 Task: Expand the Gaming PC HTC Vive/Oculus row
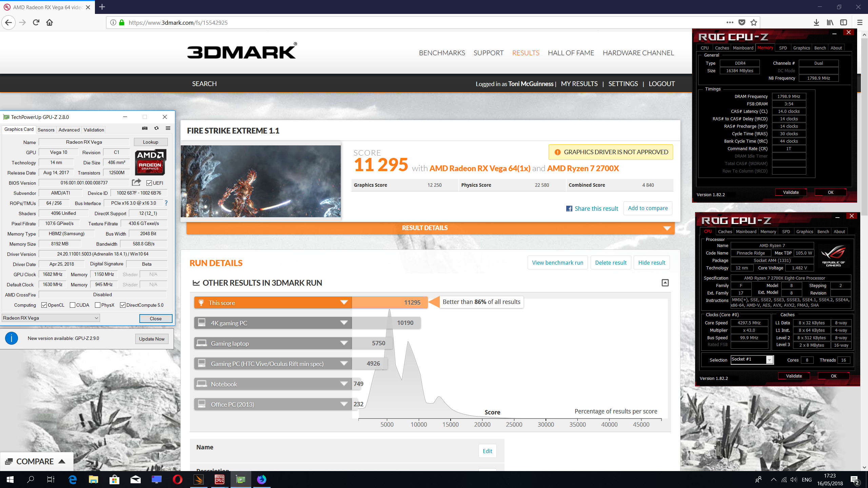pyautogui.click(x=273, y=364)
